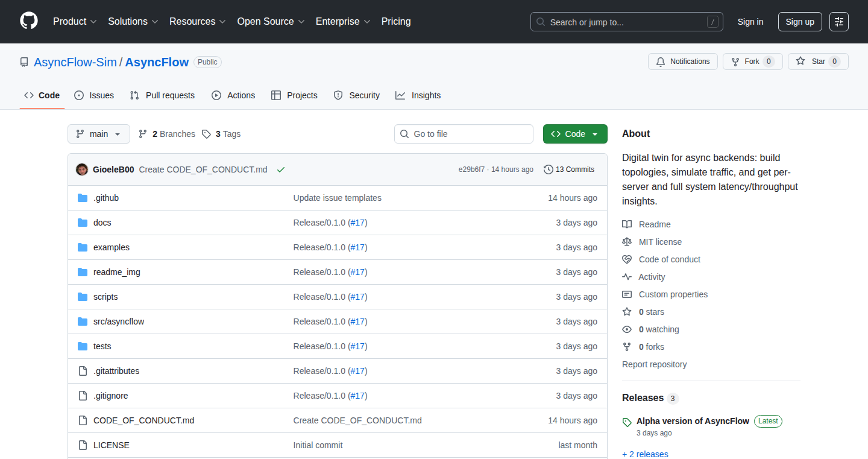868x459 pixels.
Task: Click the forks icon in About
Action: click(627, 347)
